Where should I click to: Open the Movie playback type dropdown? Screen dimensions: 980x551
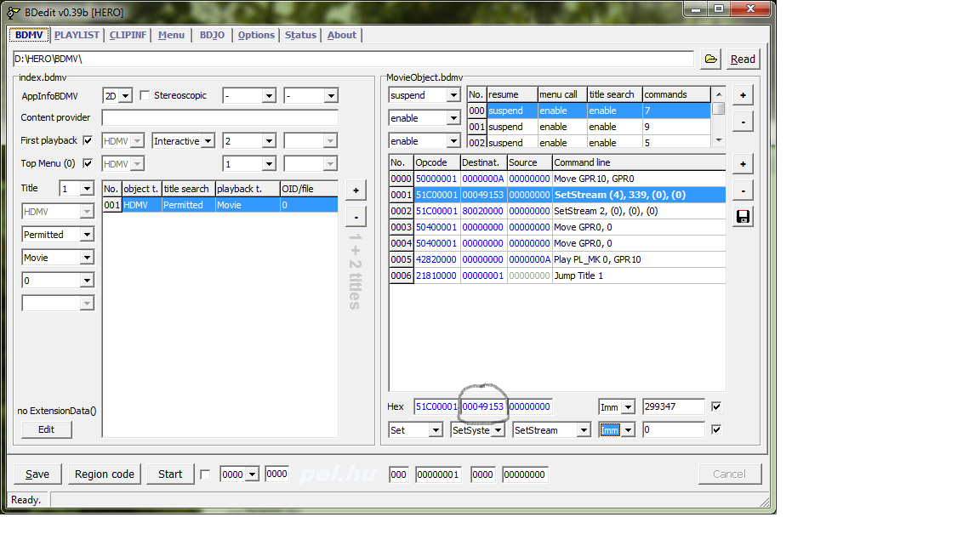tap(87, 258)
